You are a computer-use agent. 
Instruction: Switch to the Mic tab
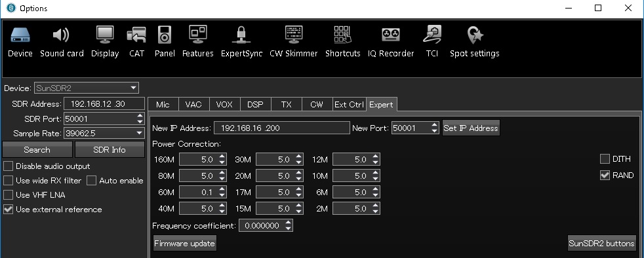click(163, 105)
